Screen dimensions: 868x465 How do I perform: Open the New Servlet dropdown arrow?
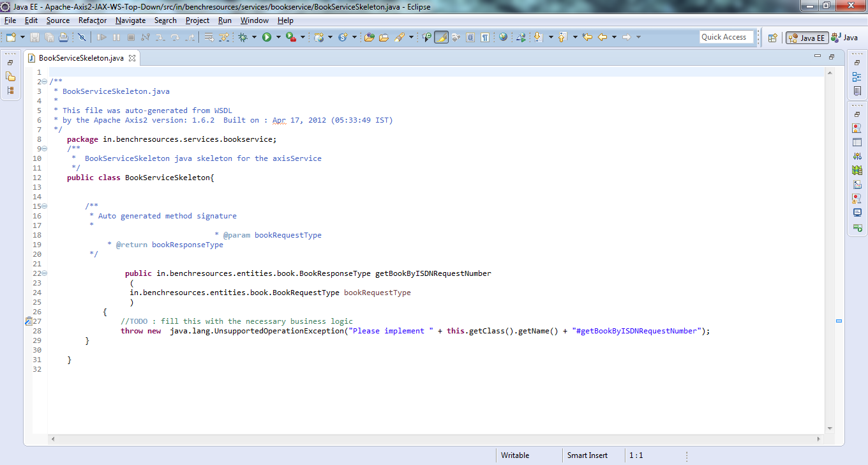pos(354,37)
